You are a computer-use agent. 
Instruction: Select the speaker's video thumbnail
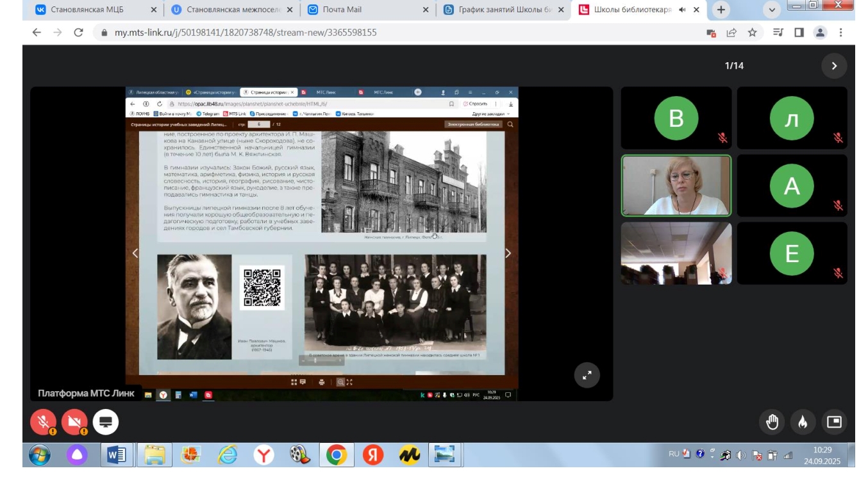676,186
